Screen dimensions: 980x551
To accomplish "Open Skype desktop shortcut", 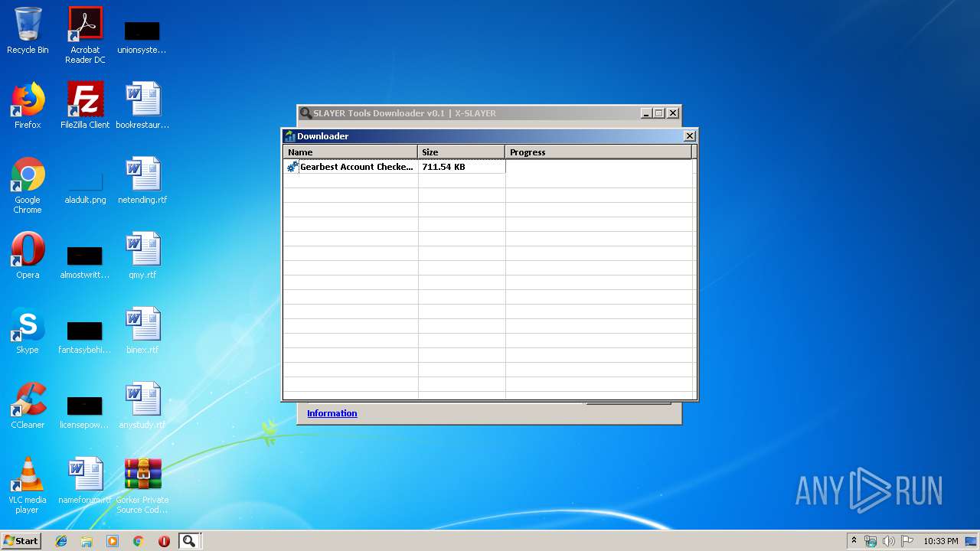I will pyautogui.click(x=28, y=331).
